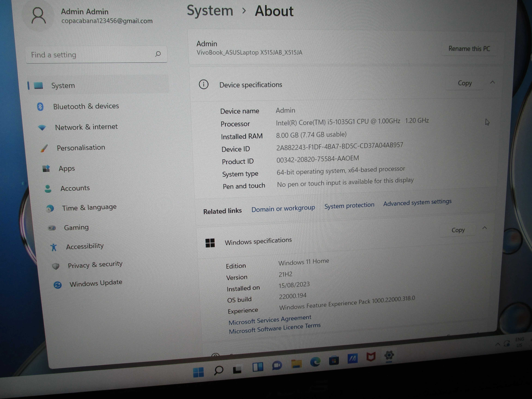Open Gaming settings
Viewport: 532px width, 399px height.
click(x=76, y=227)
